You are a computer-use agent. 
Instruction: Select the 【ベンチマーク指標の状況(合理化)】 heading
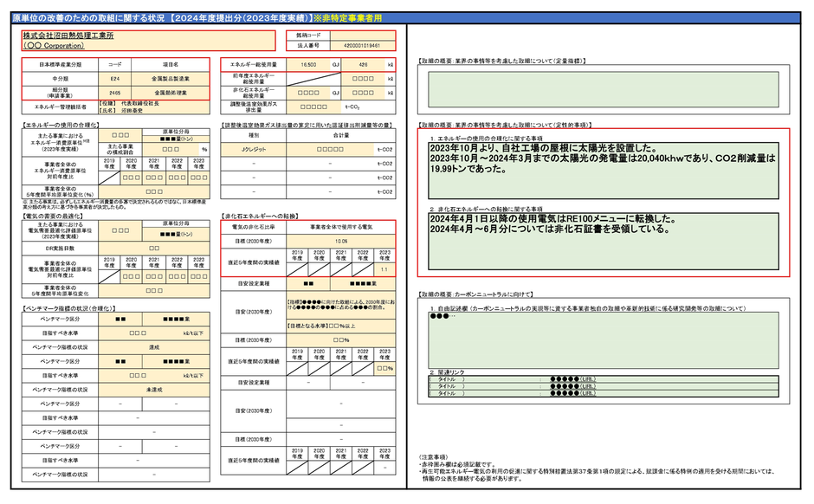click(68, 308)
